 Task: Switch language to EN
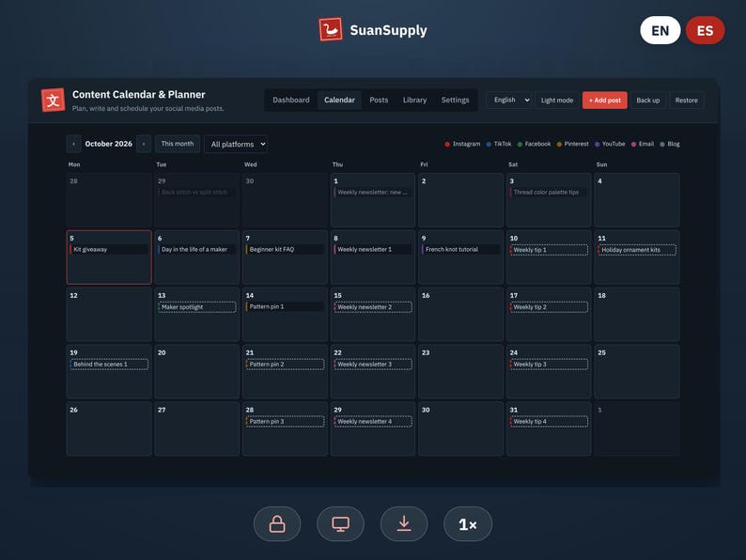[x=661, y=30]
